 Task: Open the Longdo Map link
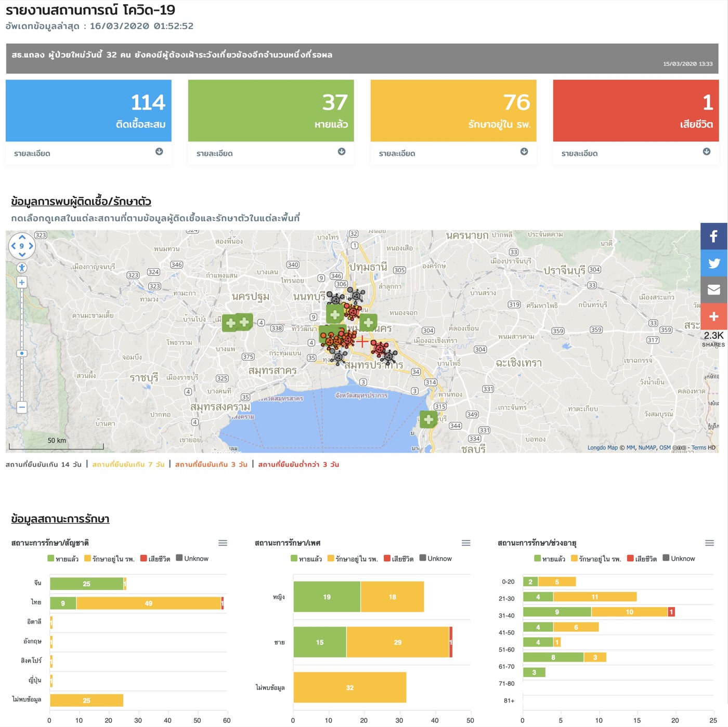(x=602, y=447)
